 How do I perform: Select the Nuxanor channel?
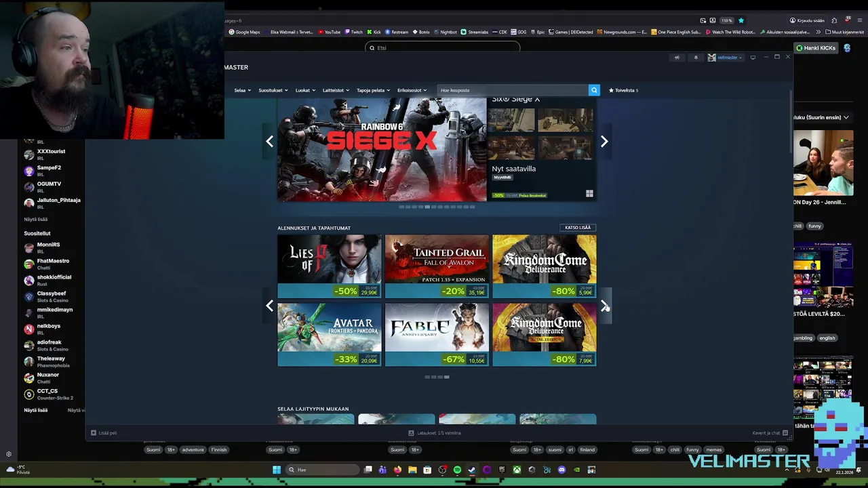pyautogui.click(x=51, y=378)
